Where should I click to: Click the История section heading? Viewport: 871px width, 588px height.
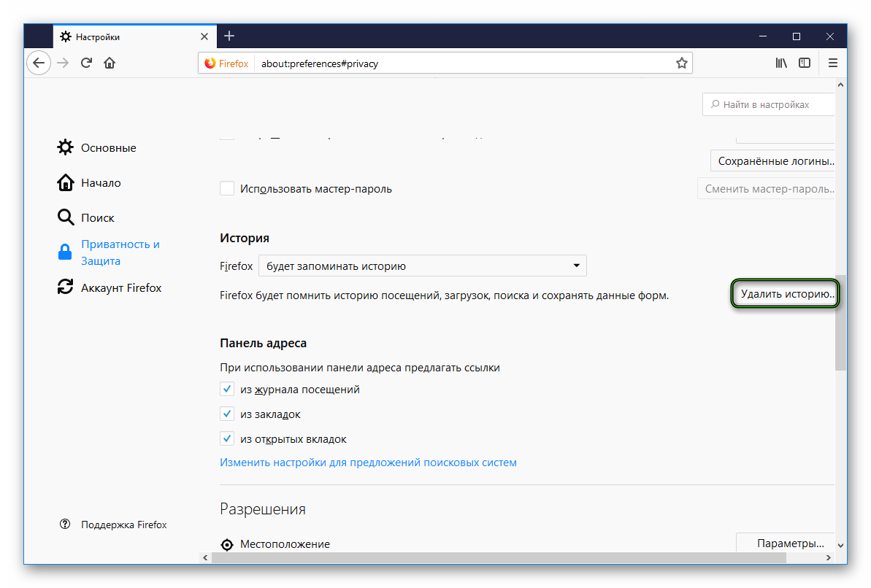245,238
